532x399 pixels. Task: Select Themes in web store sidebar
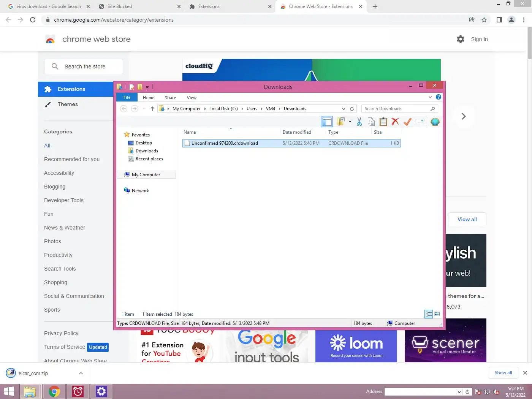pyautogui.click(x=68, y=104)
